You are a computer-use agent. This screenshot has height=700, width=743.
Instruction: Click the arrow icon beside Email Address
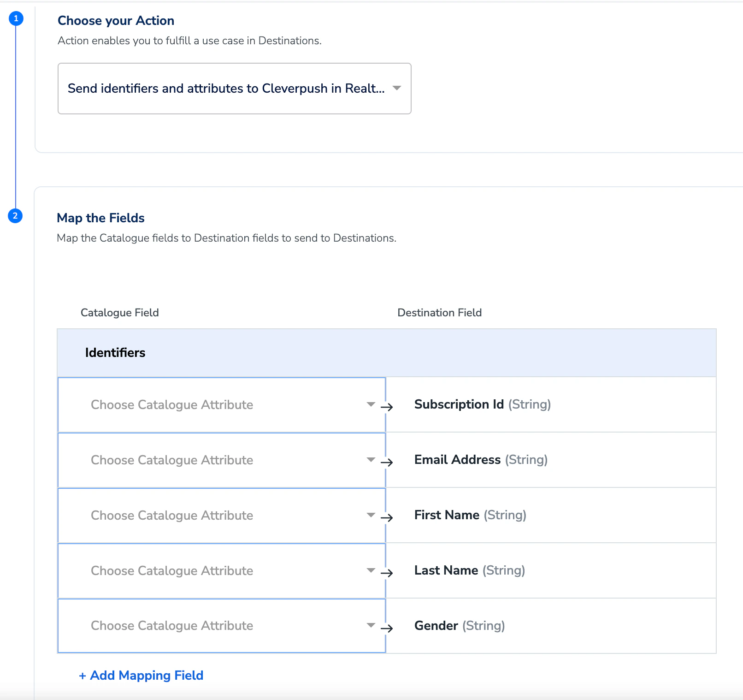(x=387, y=463)
